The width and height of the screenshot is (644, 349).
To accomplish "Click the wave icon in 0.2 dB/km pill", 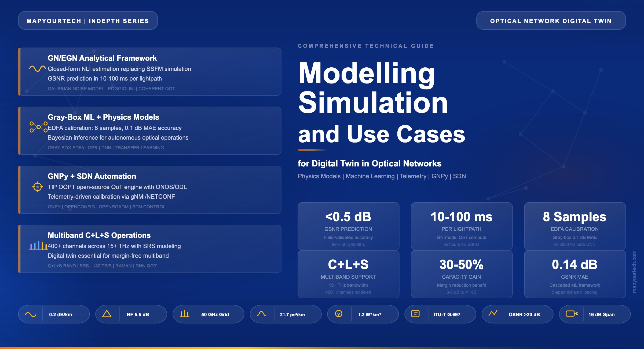I will [31, 314].
